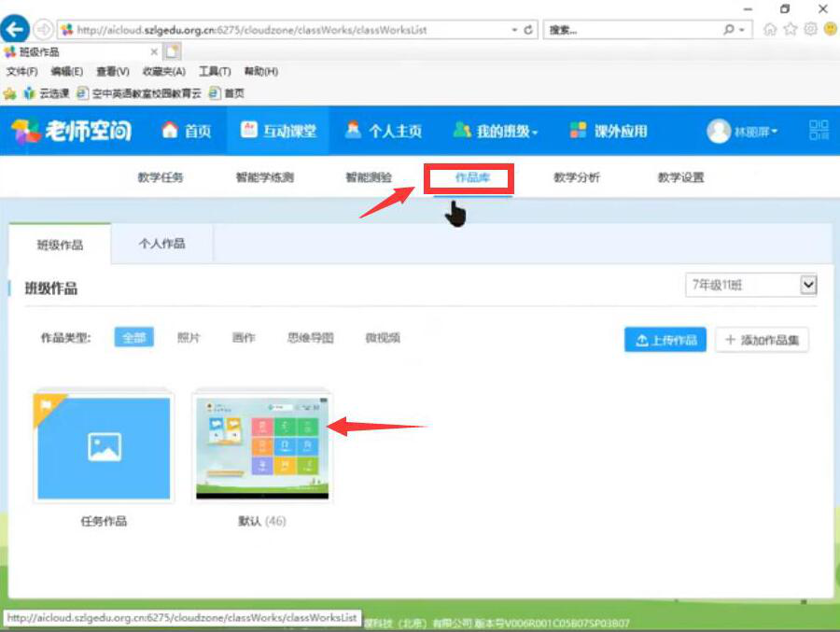Open the 首页 bookmark in favorites bar
This screenshot has height=632, width=840.
click(x=226, y=93)
